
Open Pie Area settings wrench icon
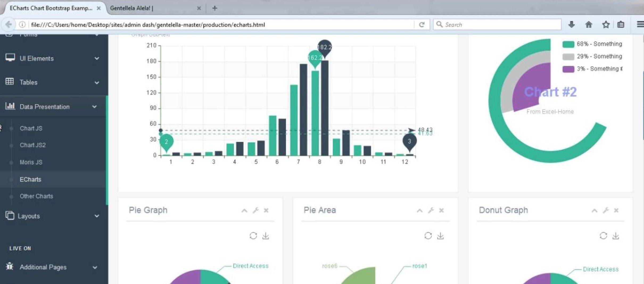(x=431, y=210)
